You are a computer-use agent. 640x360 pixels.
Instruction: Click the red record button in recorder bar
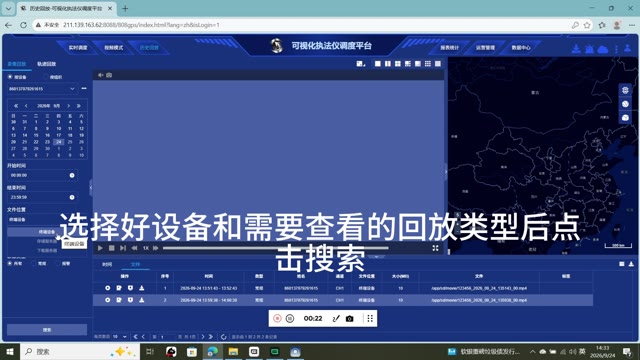[x=277, y=318]
